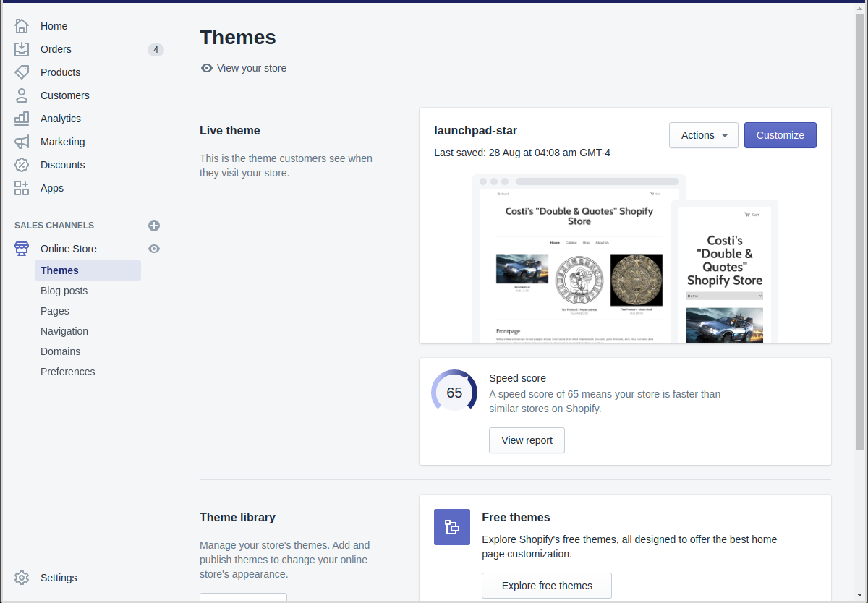Screen dimensions: 868x603
Task: Click the Marketing megaphone icon
Action: [x=22, y=142]
